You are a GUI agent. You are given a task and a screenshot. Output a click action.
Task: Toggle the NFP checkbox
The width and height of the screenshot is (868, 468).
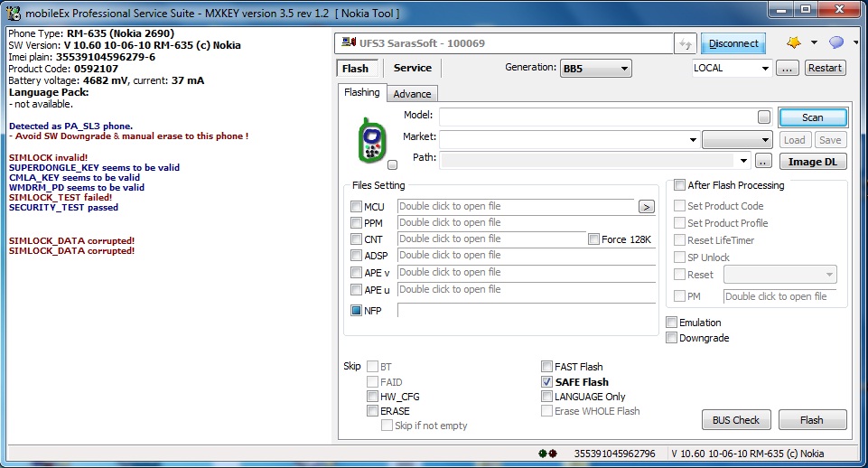356,311
